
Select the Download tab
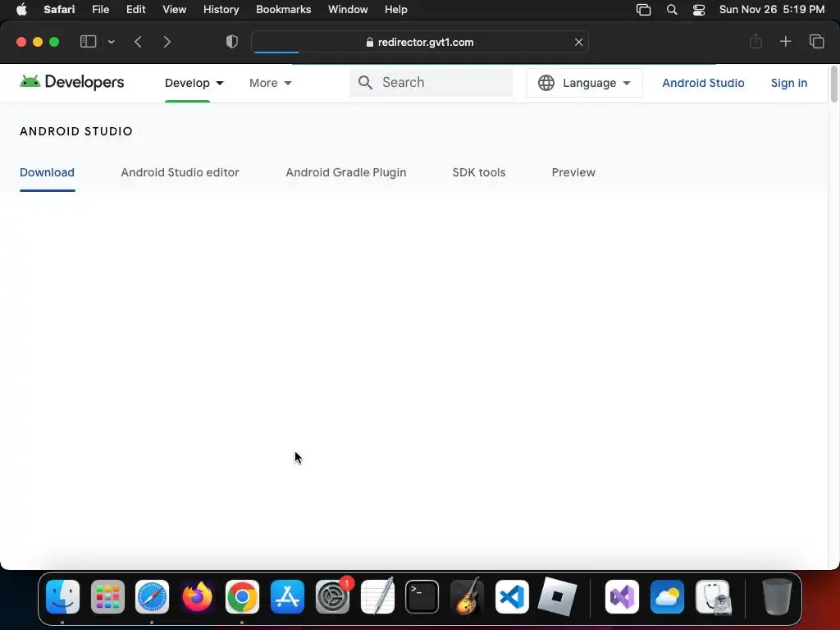[47, 172]
